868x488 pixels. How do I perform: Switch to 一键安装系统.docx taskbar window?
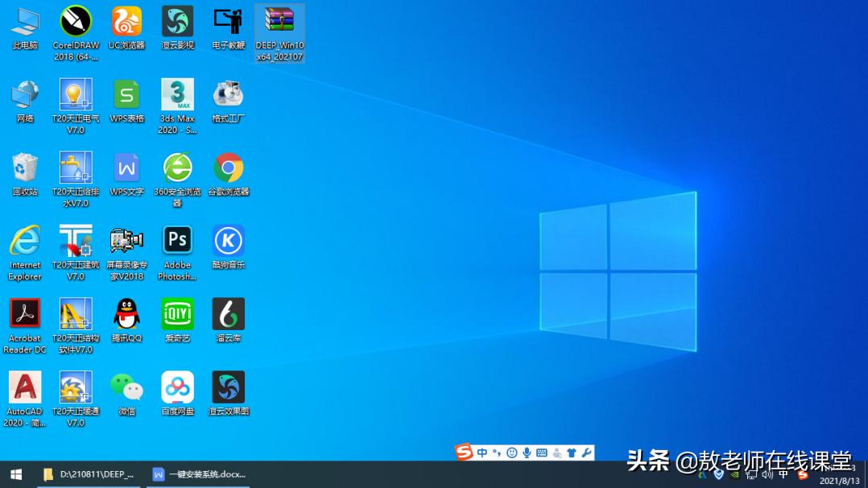click(x=197, y=474)
